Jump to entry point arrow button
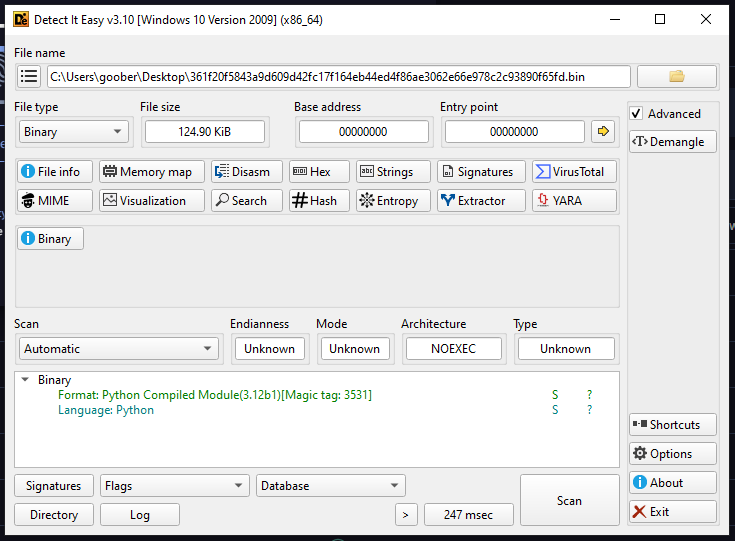The image size is (735, 541). coord(603,131)
